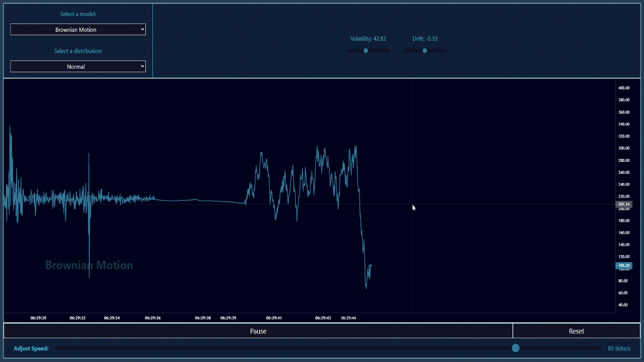
Task: Click the 06:29:44 time axis label
Action: (x=349, y=318)
